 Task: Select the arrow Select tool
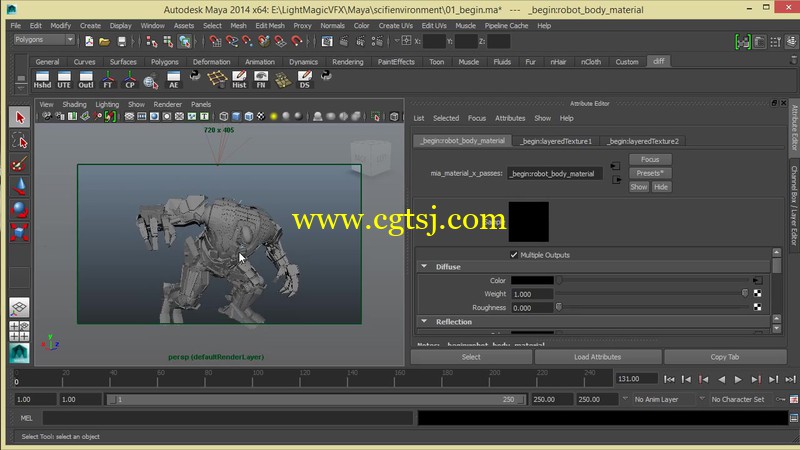coord(19,117)
